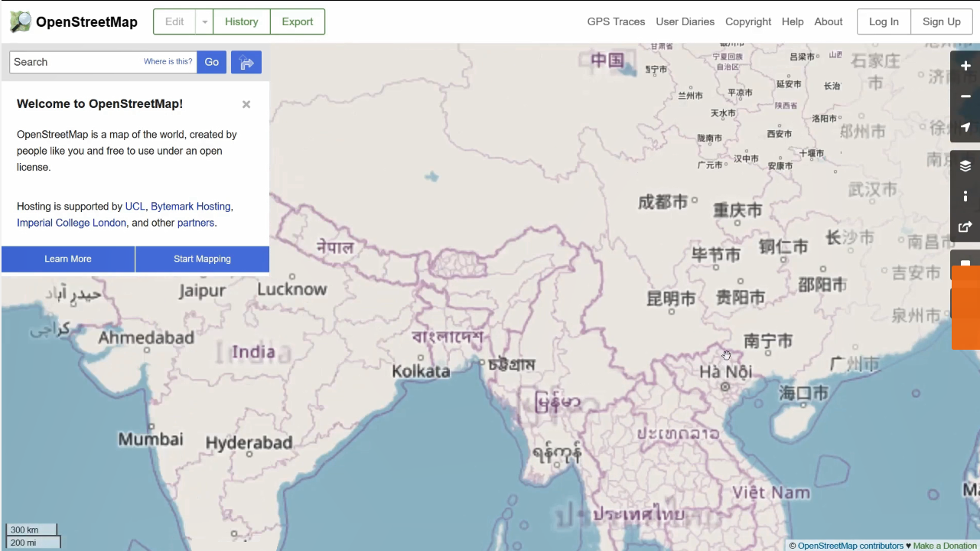Open the About page
Image resolution: width=980 pixels, height=551 pixels.
[829, 21]
